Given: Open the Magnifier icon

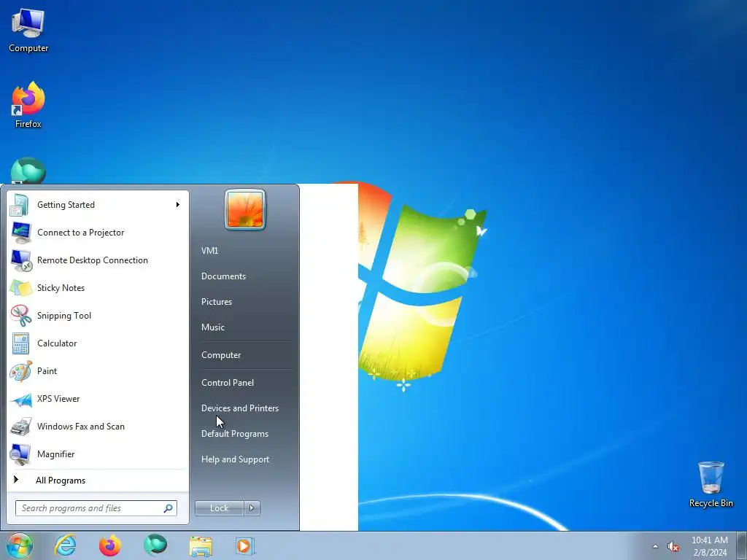Looking at the screenshot, I should point(20,454).
